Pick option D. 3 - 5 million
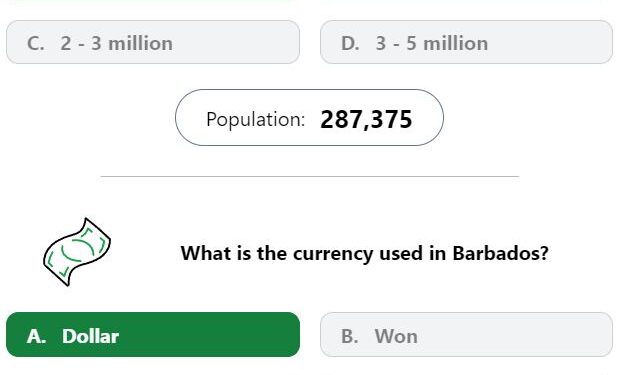This screenshot has width=621, height=375. tap(467, 42)
